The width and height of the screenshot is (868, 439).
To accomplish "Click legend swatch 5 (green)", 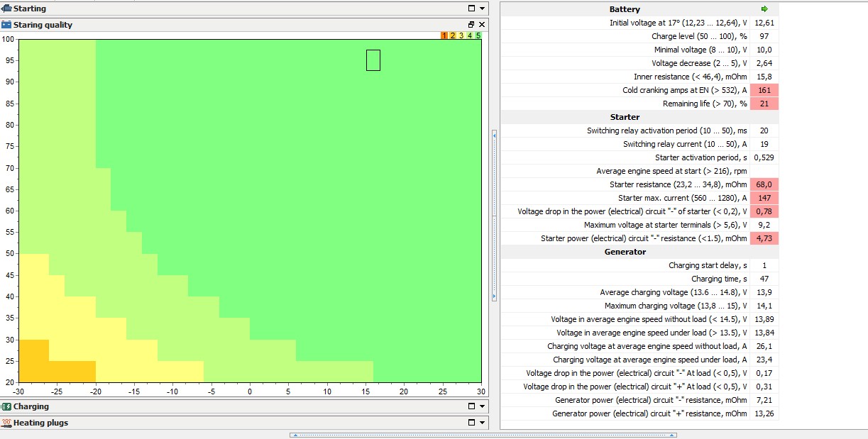I will tap(478, 35).
